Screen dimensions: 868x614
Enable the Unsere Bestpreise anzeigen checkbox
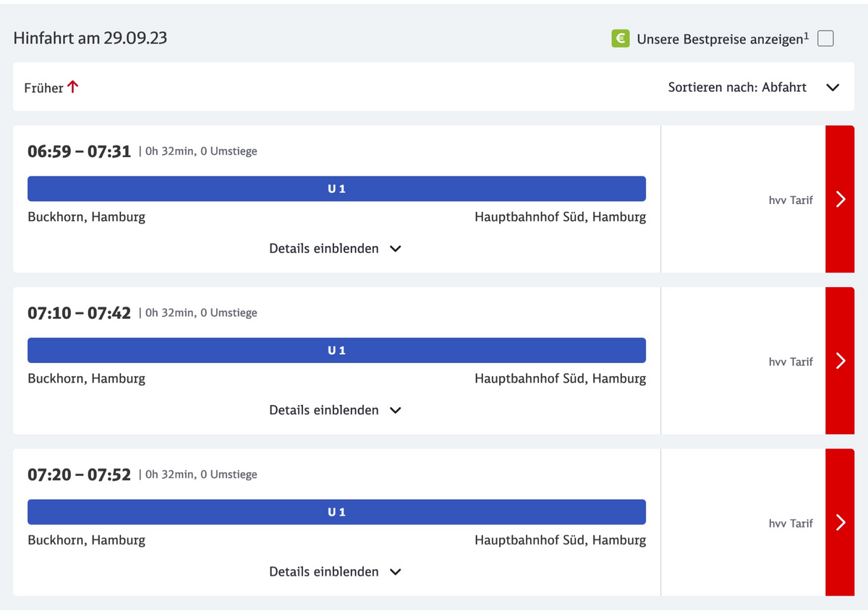825,39
